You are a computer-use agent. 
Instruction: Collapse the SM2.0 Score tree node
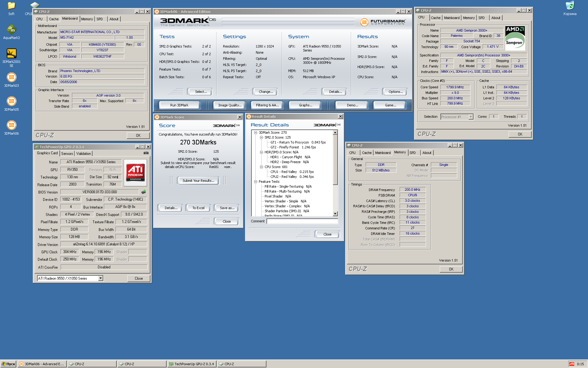click(261, 138)
